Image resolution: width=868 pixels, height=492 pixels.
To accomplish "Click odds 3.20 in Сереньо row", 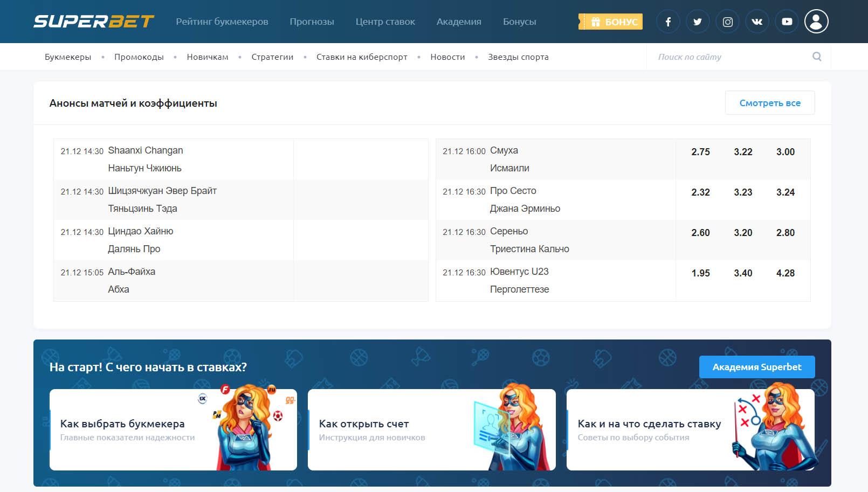I will coord(743,233).
